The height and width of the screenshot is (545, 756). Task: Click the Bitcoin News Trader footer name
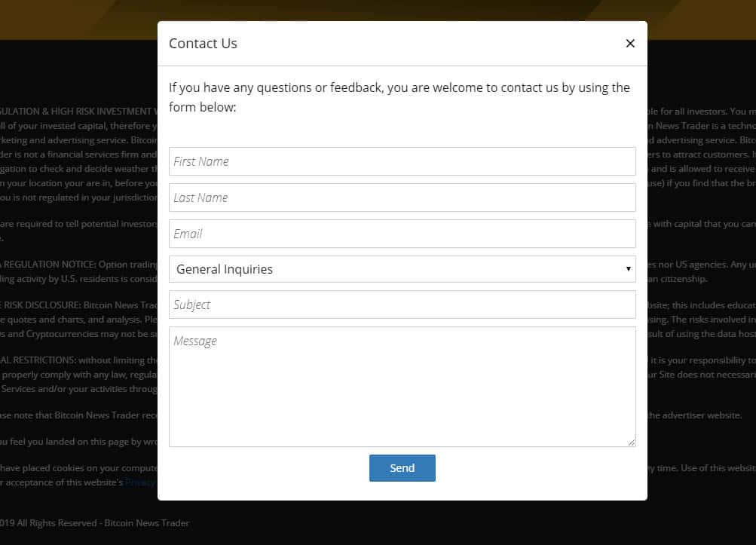tap(147, 523)
